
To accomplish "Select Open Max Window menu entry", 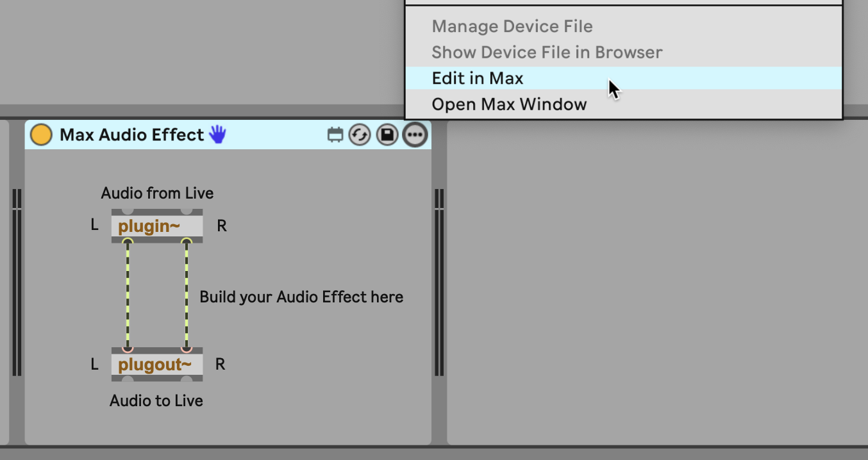I will 509,104.
